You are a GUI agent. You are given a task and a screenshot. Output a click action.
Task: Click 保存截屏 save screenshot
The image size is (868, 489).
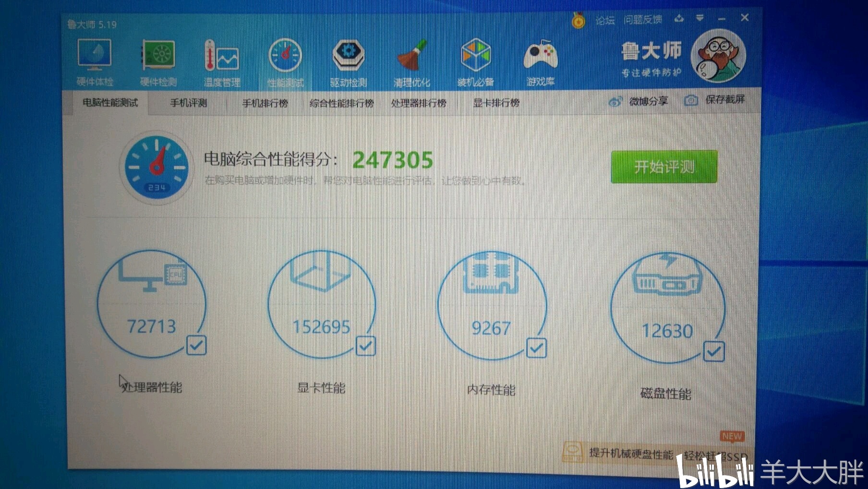click(x=725, y=99)
